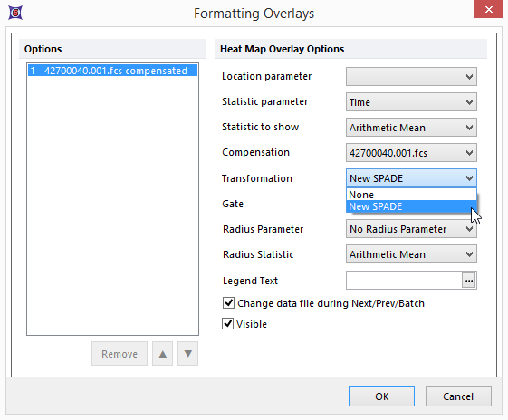
Task: Uncheck the Visible checkbox
Action: 228,323
